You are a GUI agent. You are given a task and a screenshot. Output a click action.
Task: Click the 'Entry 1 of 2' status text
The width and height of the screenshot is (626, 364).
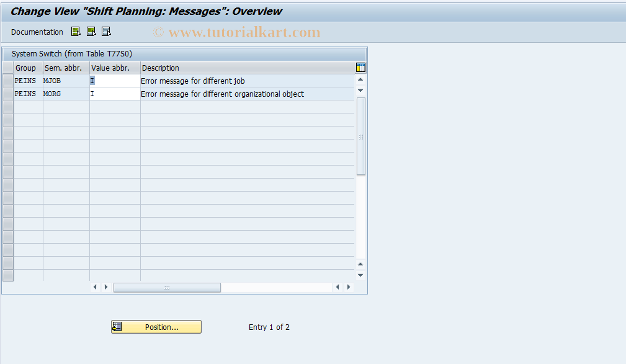269,327
